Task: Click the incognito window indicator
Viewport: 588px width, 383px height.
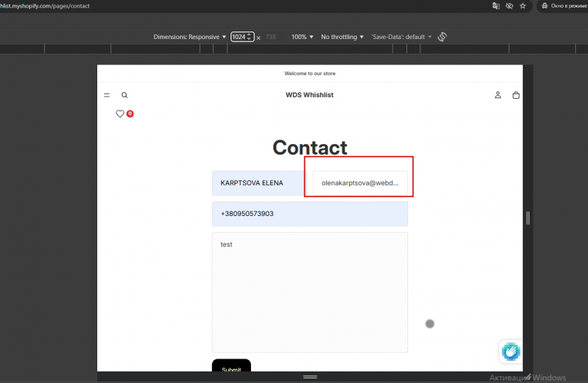Action: (x=563, y=6)
